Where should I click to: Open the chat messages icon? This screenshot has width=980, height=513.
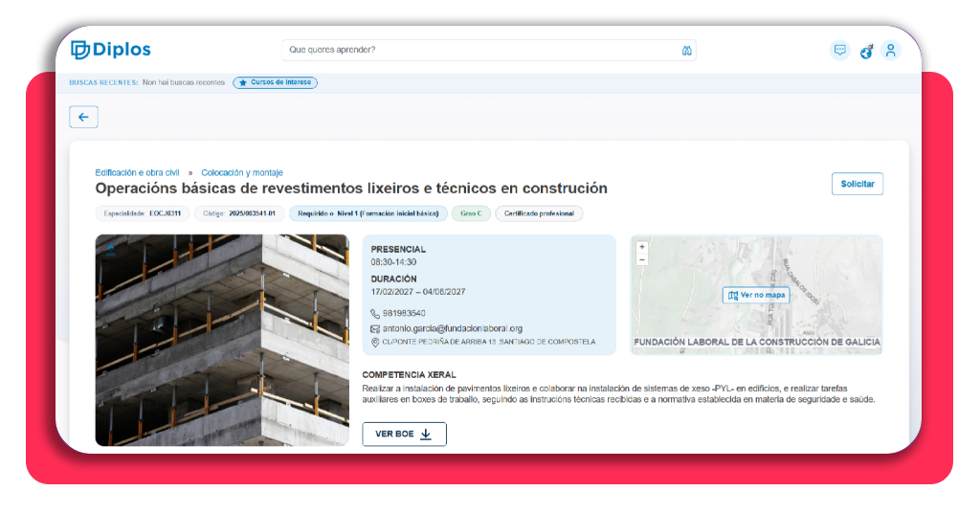(x=840, y=50)
